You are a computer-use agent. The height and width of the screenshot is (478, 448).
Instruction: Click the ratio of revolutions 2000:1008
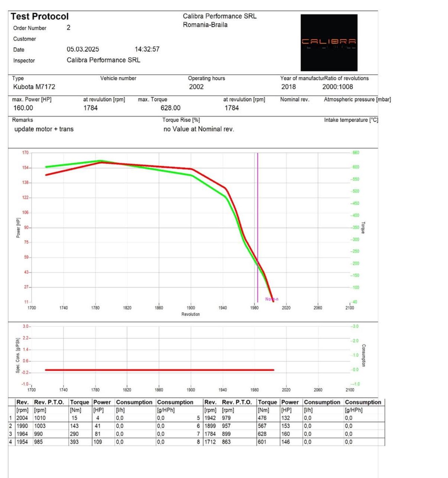[337, 87]
